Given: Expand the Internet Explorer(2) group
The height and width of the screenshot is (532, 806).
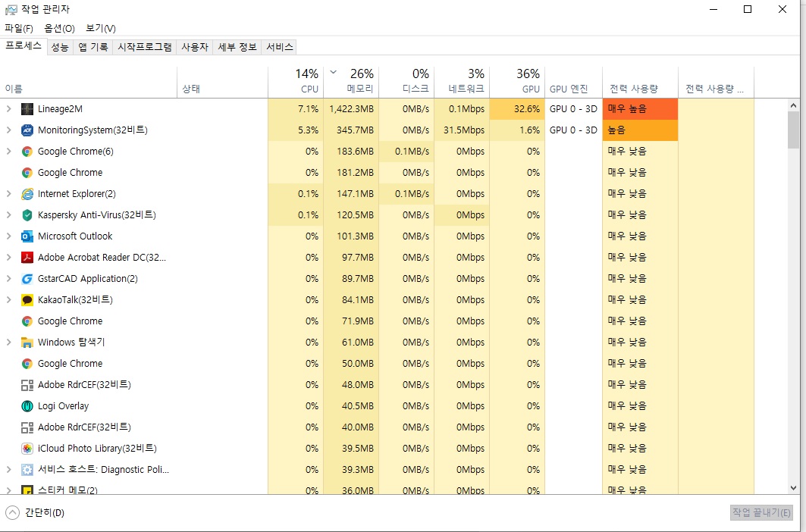Looking at the screenshot, I should [x=9, y=194].
